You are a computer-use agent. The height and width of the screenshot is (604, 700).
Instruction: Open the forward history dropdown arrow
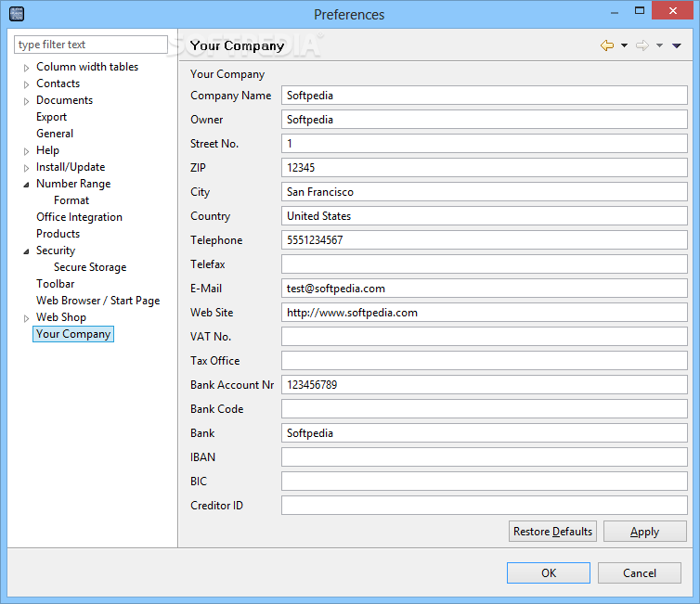point(659,45)
